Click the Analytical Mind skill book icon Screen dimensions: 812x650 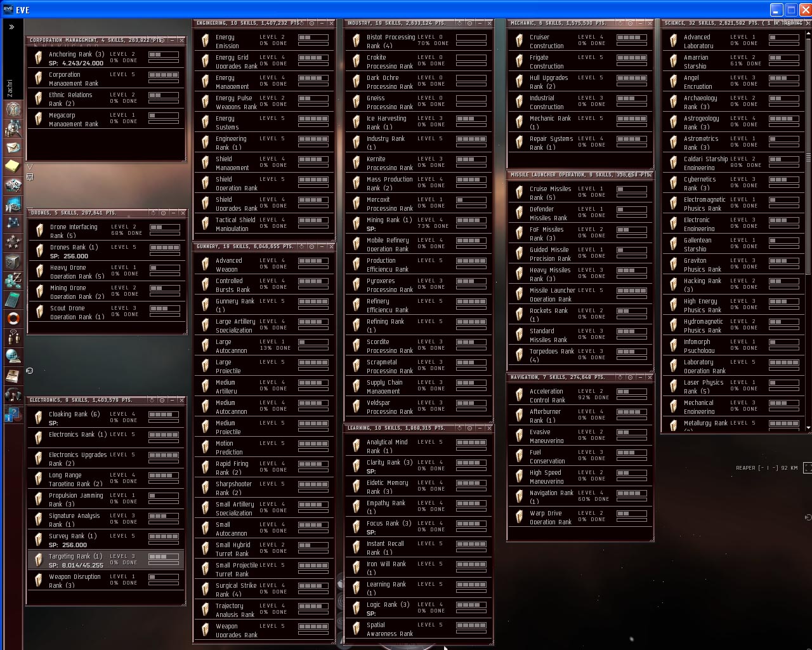(357, 446)
